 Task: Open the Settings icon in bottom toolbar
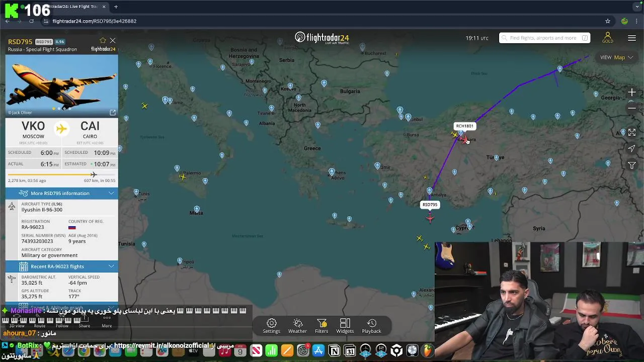(x=271, y=326)
